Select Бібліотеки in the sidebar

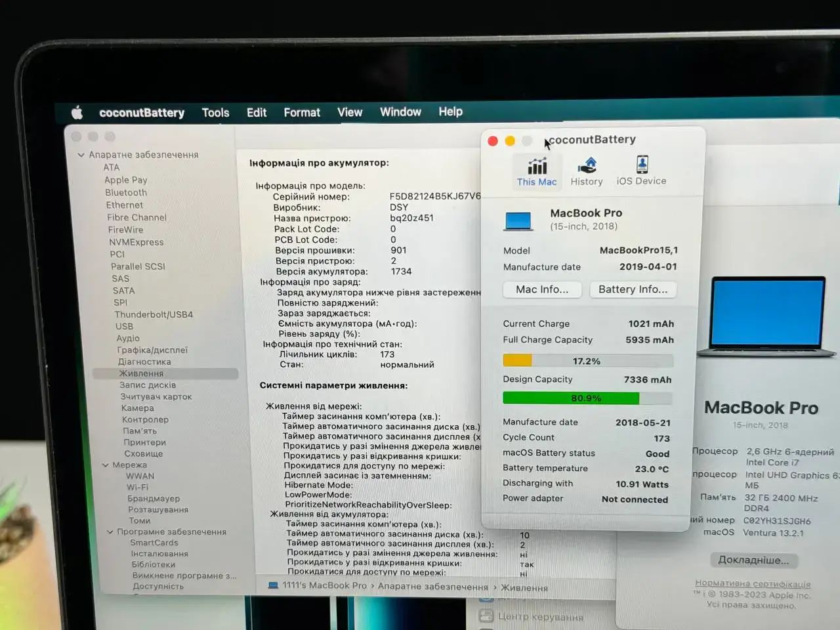(x=154, y=564)
